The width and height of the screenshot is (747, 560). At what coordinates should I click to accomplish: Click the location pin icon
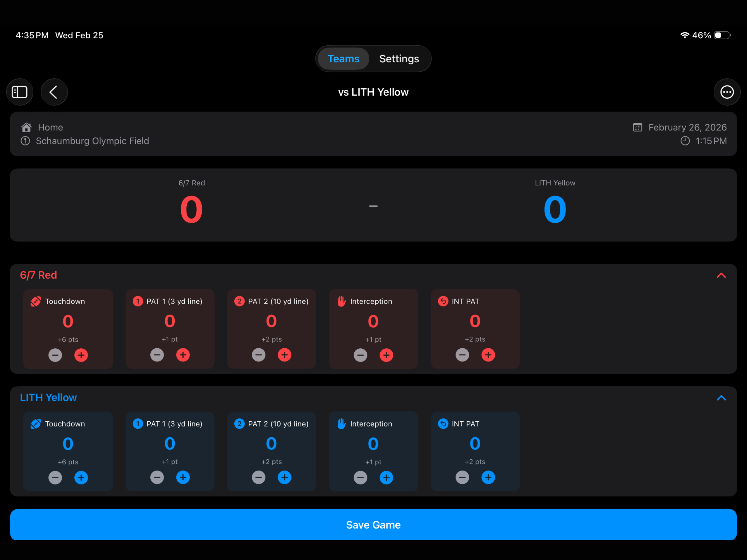[x=25, y=141]
